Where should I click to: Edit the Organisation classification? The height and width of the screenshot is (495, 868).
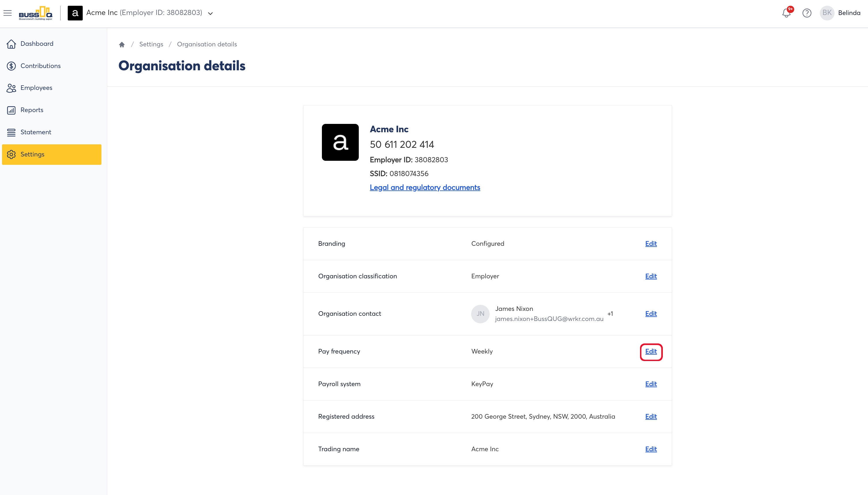pyautogui.click(x=651, y=276)
